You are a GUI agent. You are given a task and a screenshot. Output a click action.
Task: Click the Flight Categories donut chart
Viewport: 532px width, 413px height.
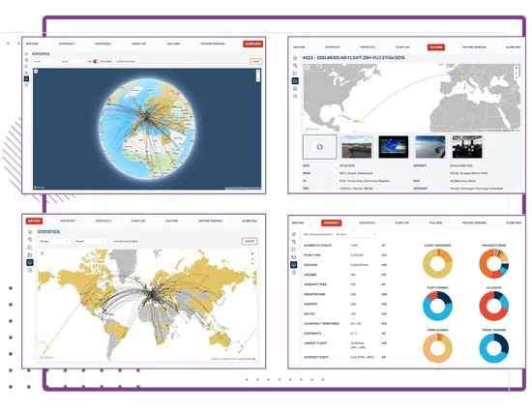437,264
